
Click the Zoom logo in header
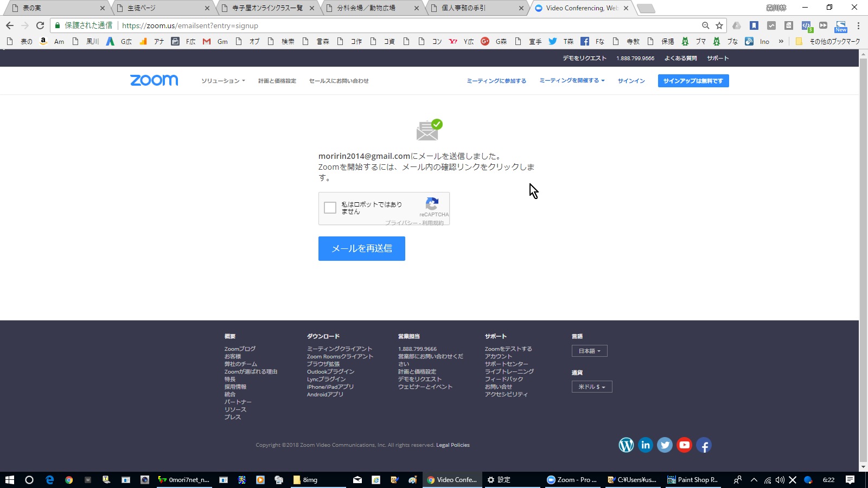154,81
